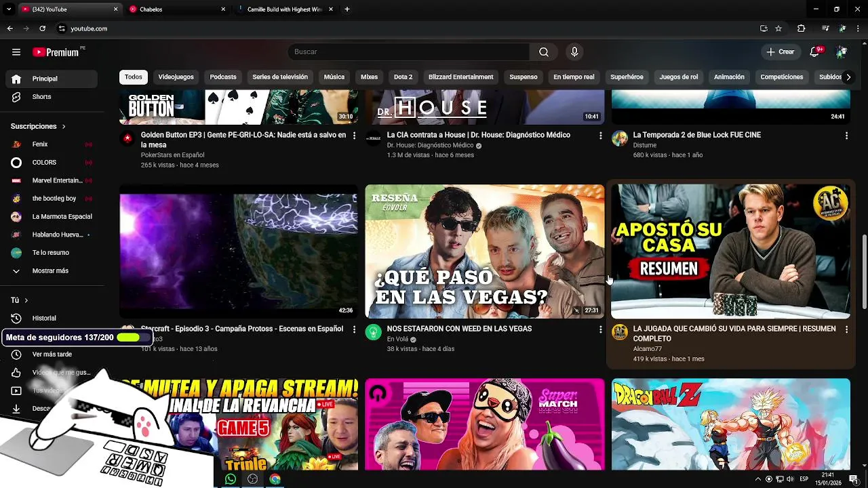Select the Música filter chip
Image resolution: width=868 pixels, height=488 pixels.
[334, 77]
